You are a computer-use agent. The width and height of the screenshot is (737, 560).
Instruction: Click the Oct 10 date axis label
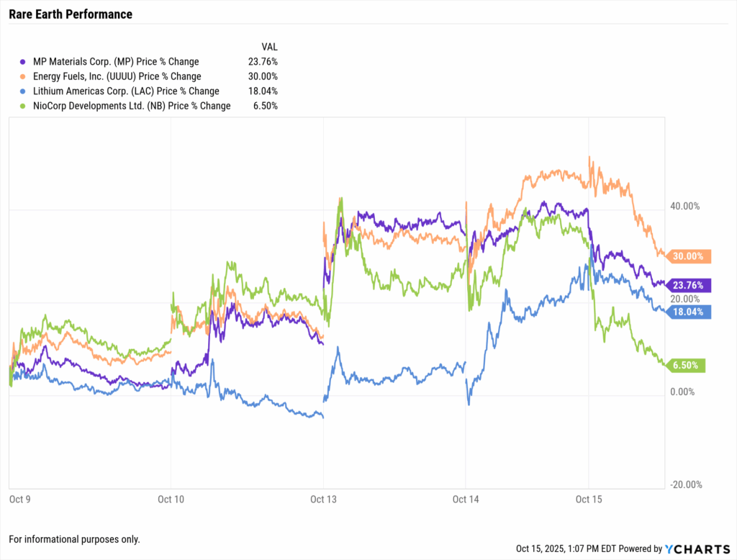171,497
